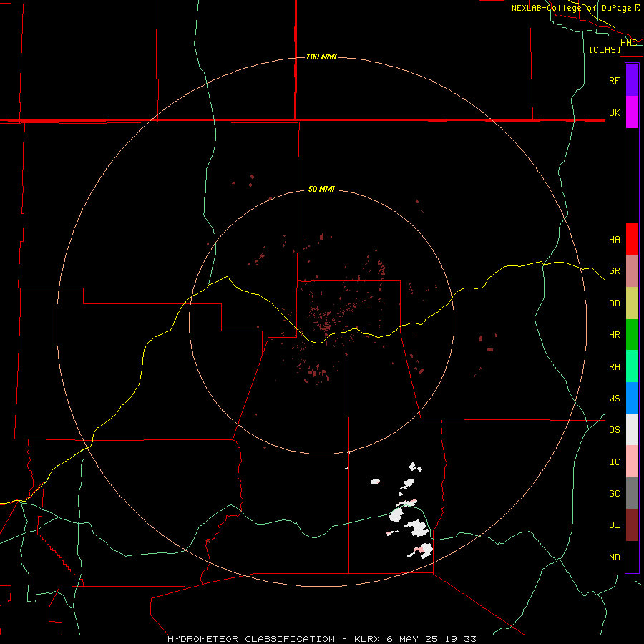Click the 'BI' legend label
Viewport: 644px width, 644px height.
615,525
